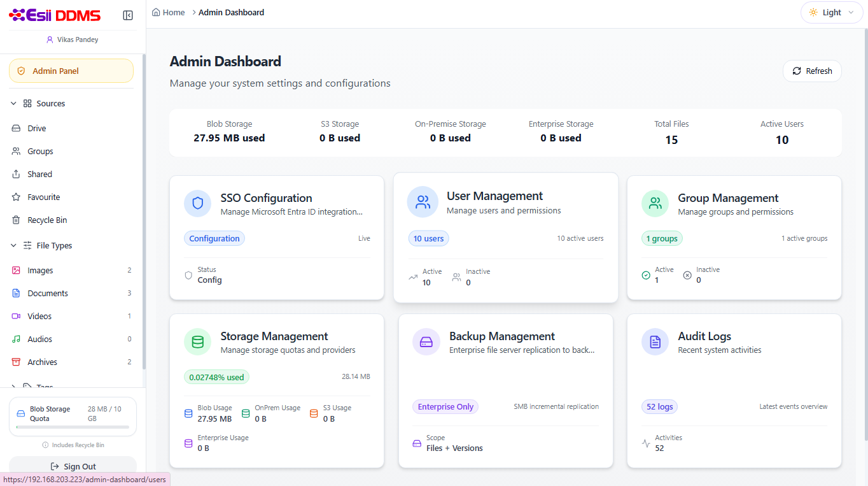
Task: Open the Audit Logs document icon
Action: tap(655, 342)
